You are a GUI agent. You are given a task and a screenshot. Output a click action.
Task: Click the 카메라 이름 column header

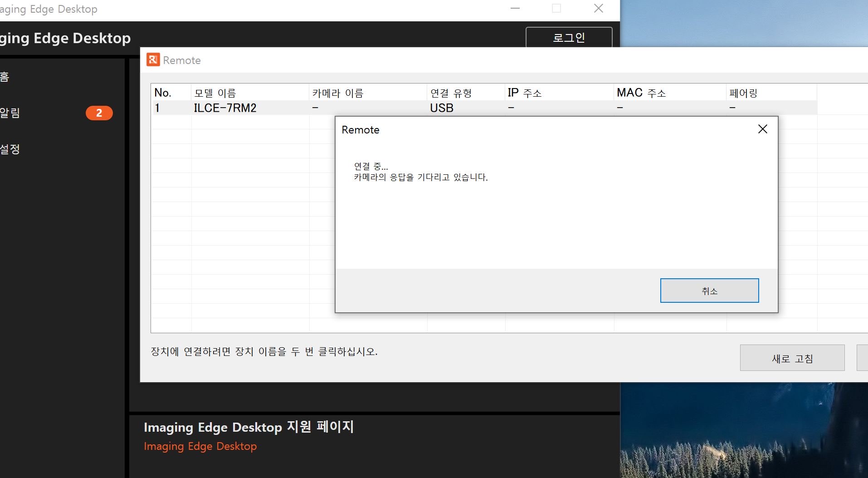(x=368, y=93)
